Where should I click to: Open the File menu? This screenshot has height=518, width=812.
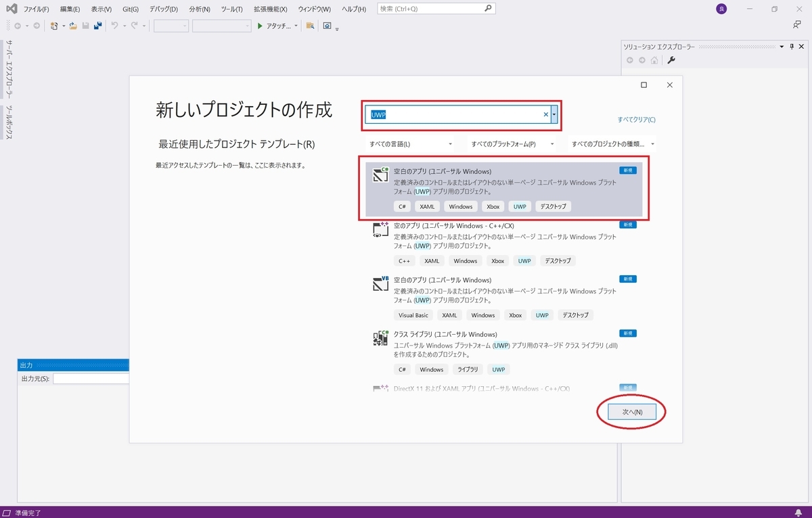(x=36, y=9)
